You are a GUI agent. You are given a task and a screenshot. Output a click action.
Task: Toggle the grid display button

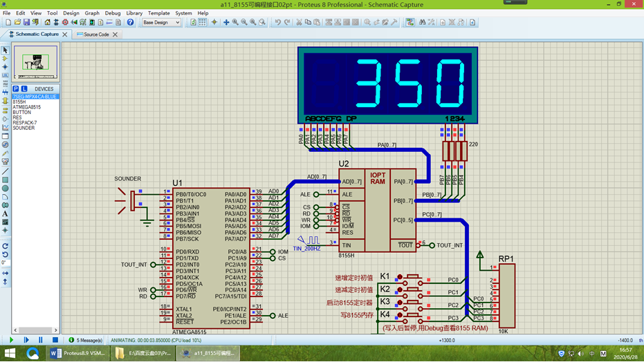(x=203, y=22)
